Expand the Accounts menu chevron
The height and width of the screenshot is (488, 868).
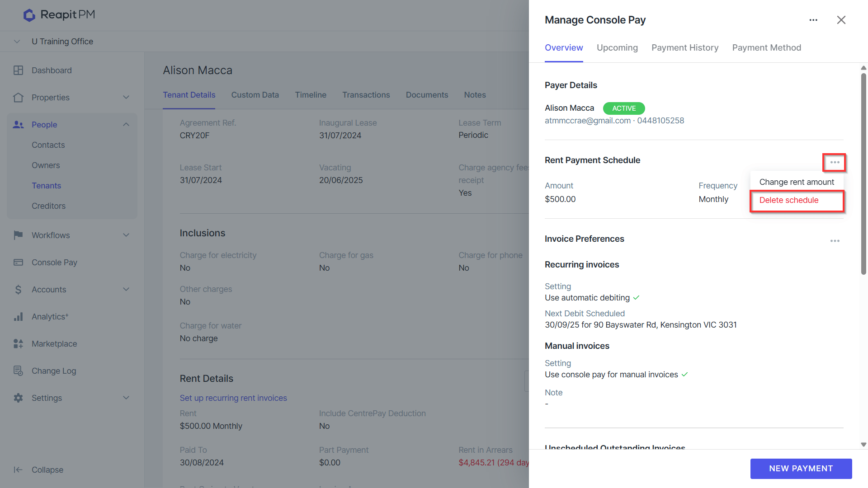pyautogui.click(x=126, y=289)
